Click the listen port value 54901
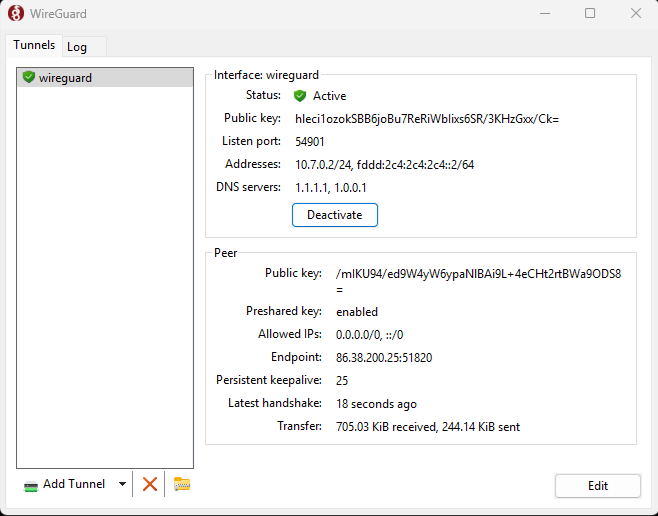Image resolution: width=658 pixels, height=516 pixels. click(x=310, y=142)
